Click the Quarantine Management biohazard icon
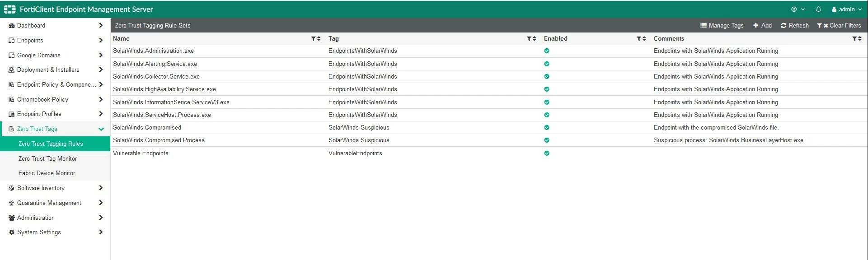 click(x=12, y=203)
